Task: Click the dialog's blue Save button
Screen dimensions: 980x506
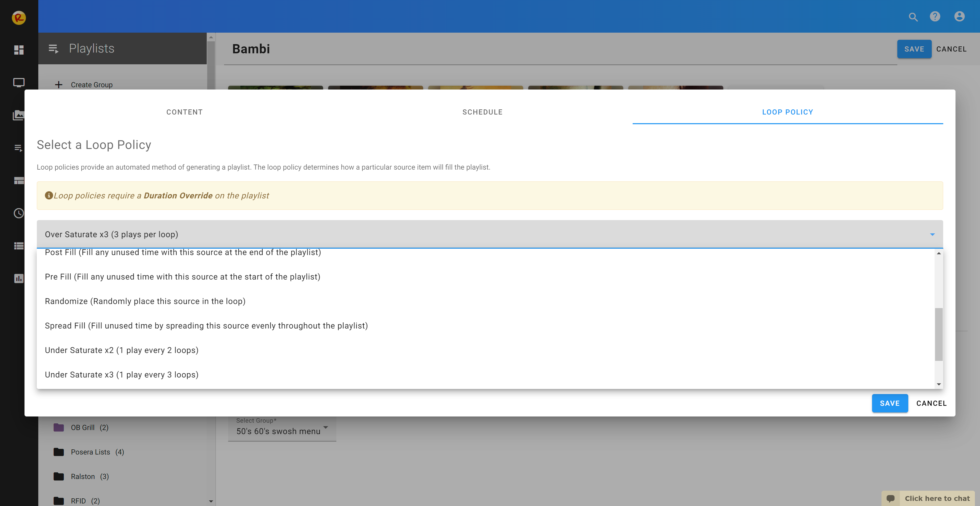Action: pos(889,403)
